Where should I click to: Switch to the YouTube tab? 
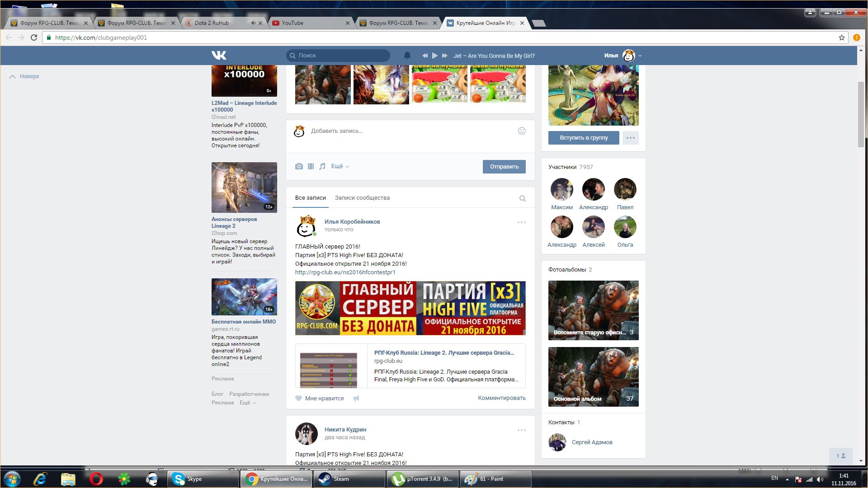pyautogui.click(x=311, y=23)
